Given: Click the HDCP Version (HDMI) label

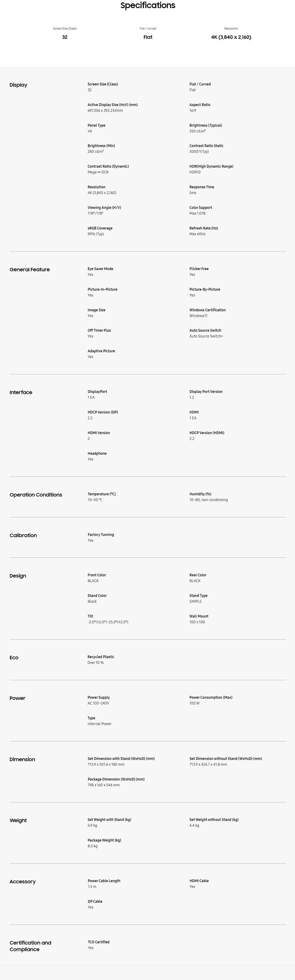Looking at the screenshot, I should click(207, 433).
